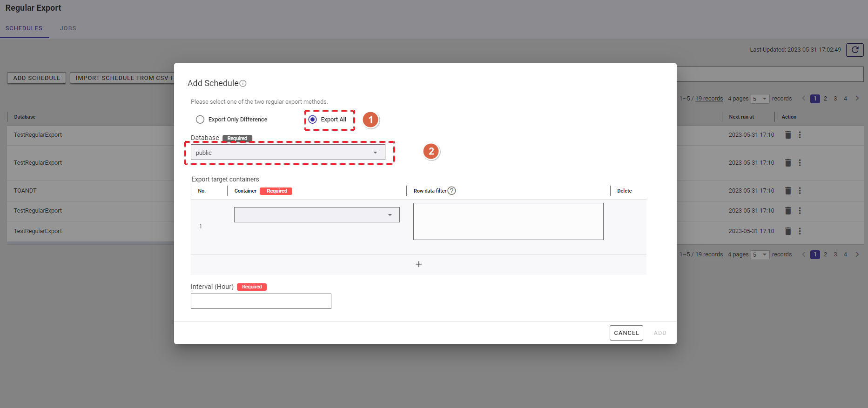Click the refresh icon beside Last Updated
Viewport: 868px width, 408px height.
click(x=855, y=50)
